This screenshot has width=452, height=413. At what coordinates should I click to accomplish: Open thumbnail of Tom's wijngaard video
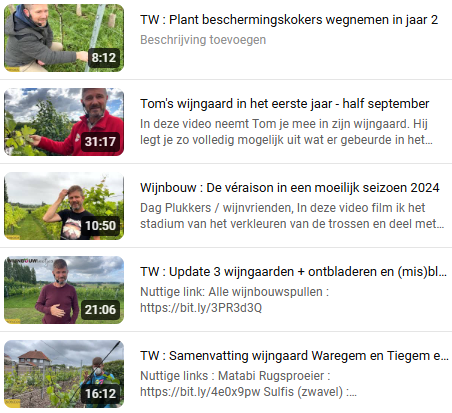tap(64, 122)
